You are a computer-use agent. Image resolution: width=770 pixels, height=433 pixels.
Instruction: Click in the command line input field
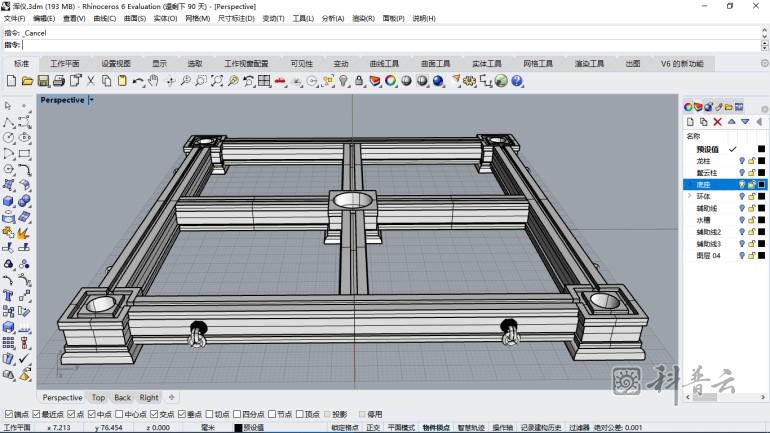coord(390,45)
